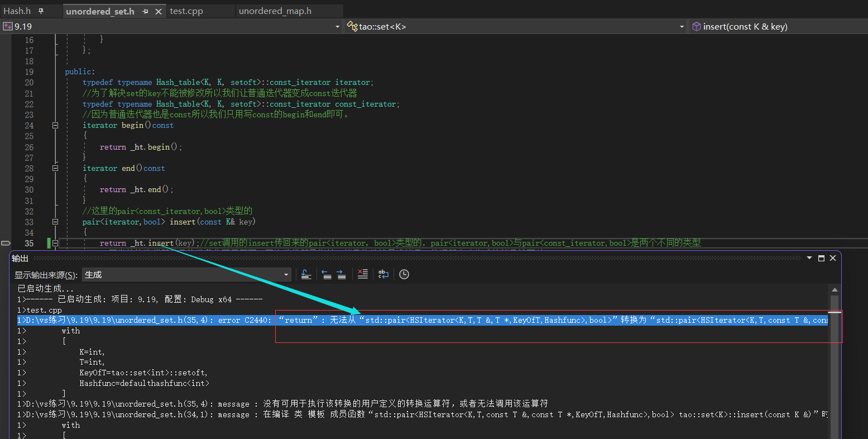Image resolution: width=868 pixels, height=439 pixels.
Task: Go to next message in Output
Action: 341,274
